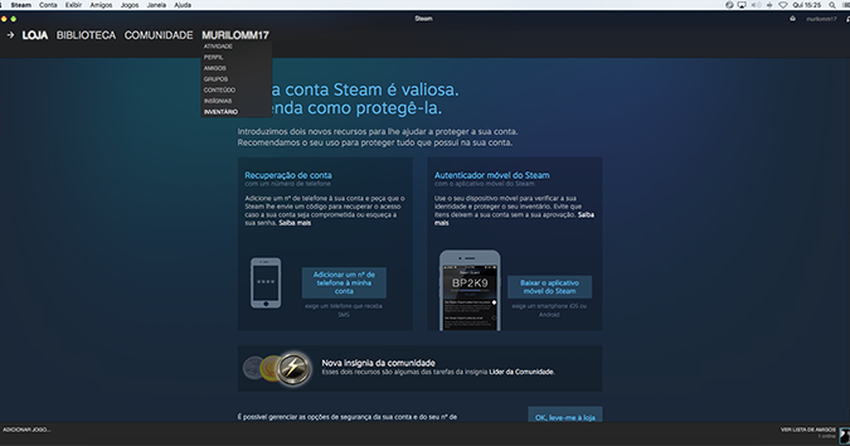The width and height of the screenshot is (850, 446).
Task: Click the murilomm17 account name in title bar
Action: (821, 19)
